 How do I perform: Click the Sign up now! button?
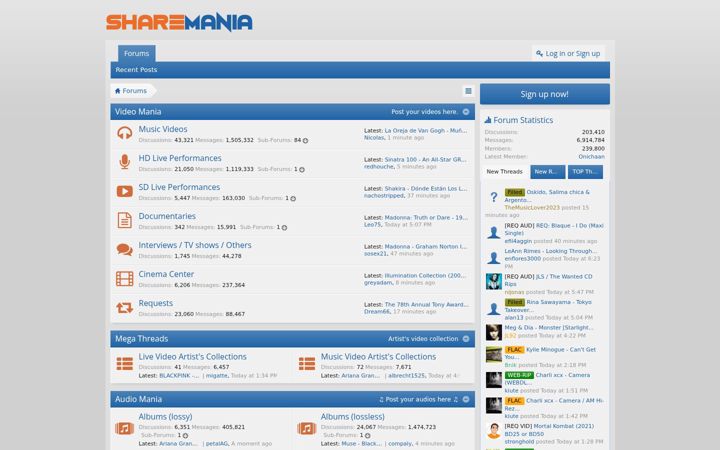(545, 94)
